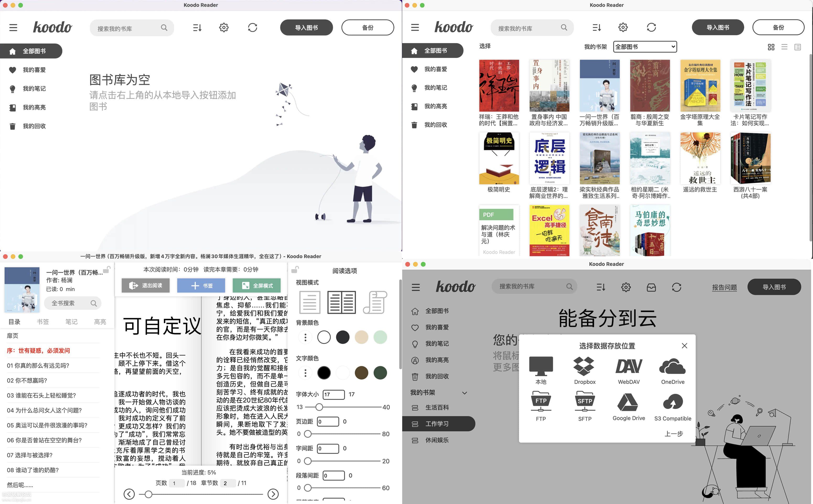Click the font size slider handle
Viewport: 813px width, 504px height.
tap(319, 407)
